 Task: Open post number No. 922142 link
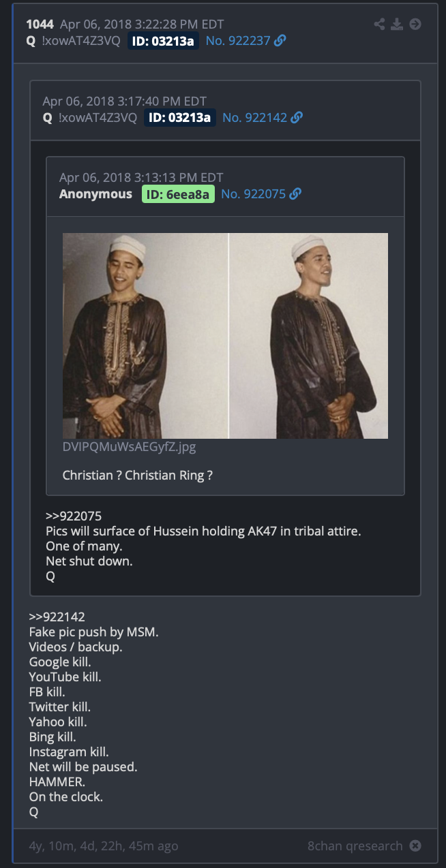click(254, 117)
